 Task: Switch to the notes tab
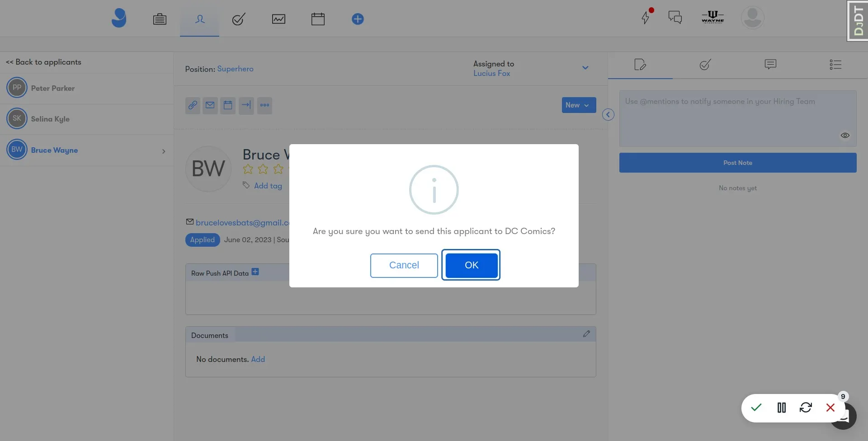pos(640,65)
